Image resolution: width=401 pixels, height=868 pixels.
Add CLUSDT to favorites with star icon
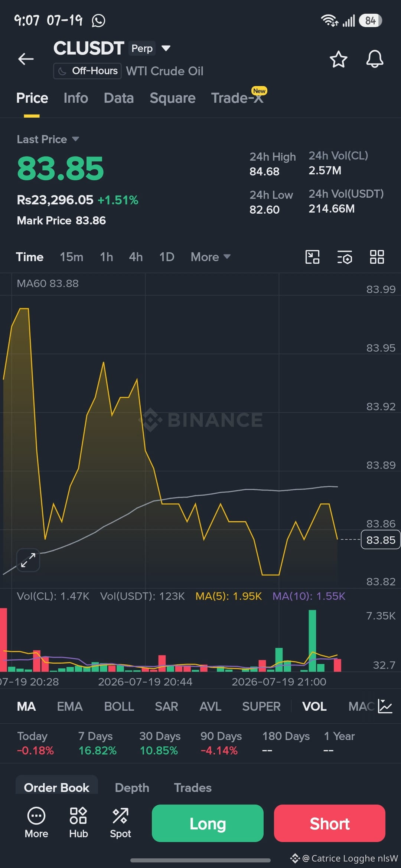click(338, 59)
